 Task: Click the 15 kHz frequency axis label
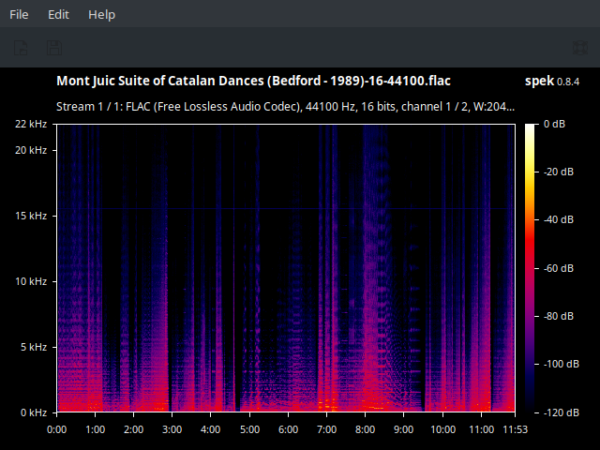coord(31,216)
